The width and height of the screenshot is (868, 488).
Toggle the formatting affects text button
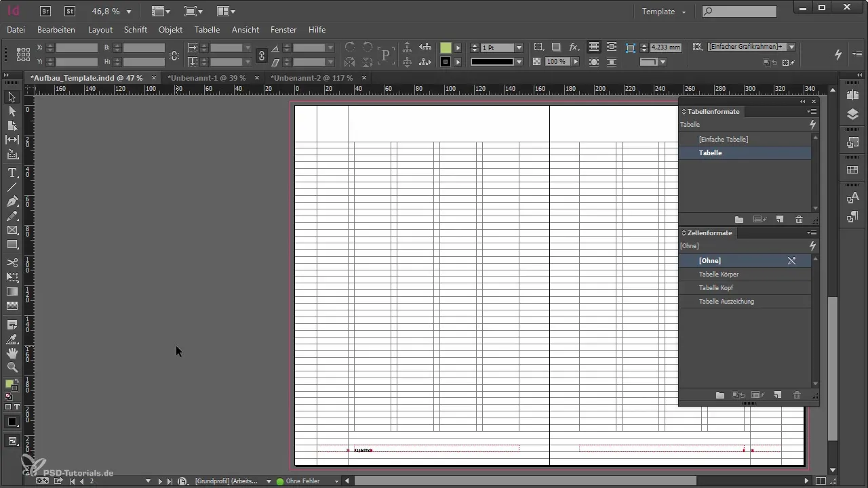17,407
